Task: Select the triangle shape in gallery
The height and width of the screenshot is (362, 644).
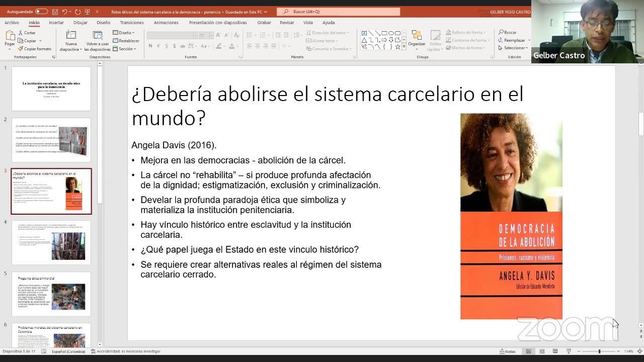Action: pos(364,40)
